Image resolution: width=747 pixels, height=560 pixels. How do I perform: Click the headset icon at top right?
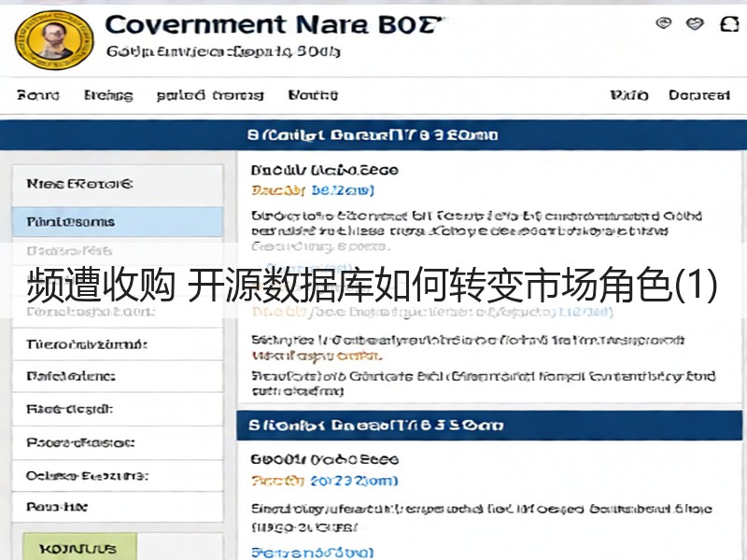729,24
